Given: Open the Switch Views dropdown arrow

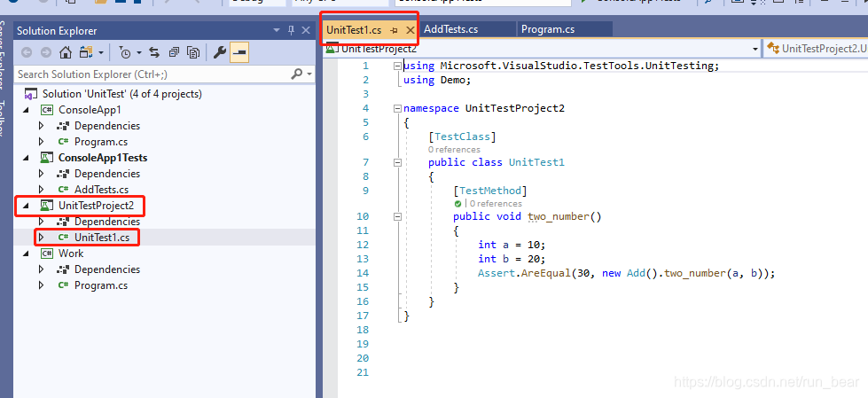Looking at the screenshot, I should (x=101, y=53).
